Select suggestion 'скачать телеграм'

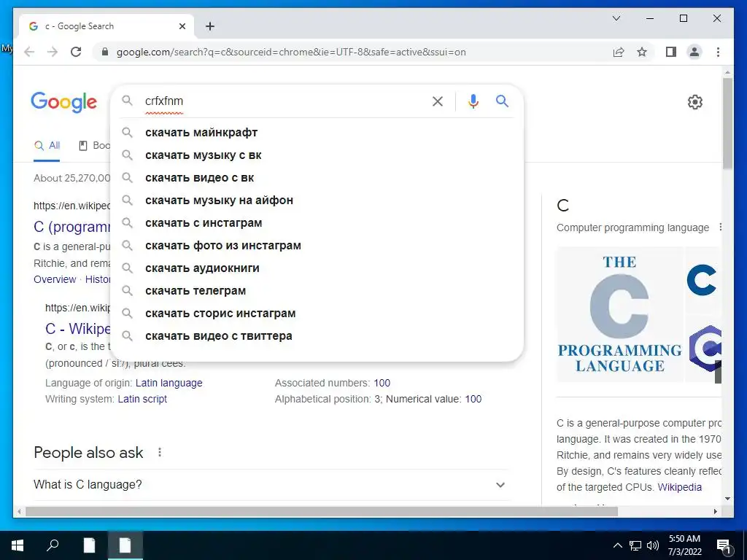tap(317, 290)
